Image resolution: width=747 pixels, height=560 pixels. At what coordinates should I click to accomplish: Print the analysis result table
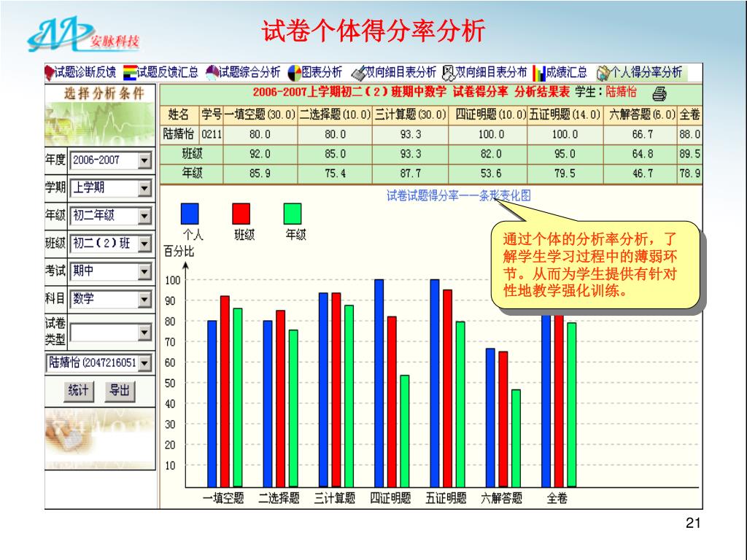tap(659, 93)
